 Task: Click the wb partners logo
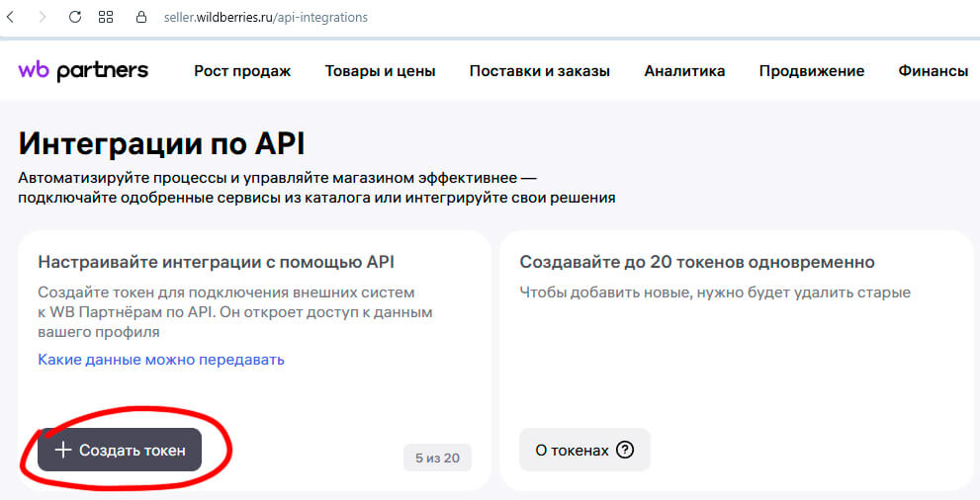click(83, 71)
